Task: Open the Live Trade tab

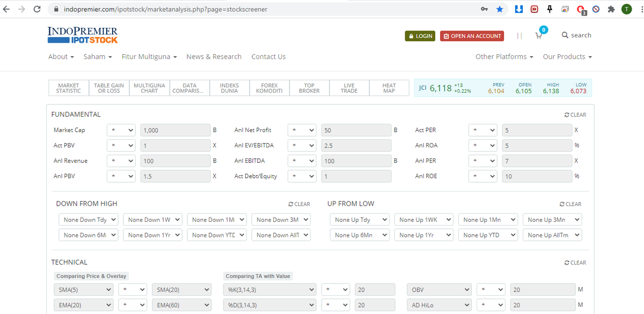Action: [349, 88]
